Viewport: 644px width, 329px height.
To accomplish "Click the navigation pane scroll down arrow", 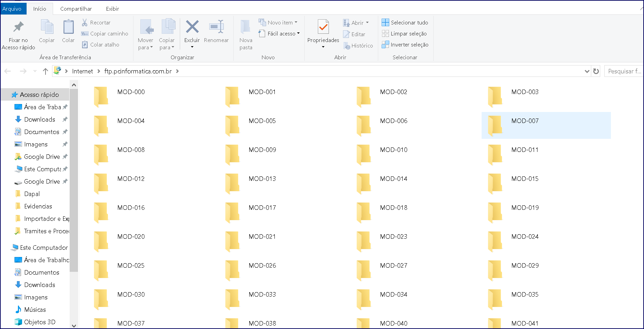I will [x=74, y=326].
